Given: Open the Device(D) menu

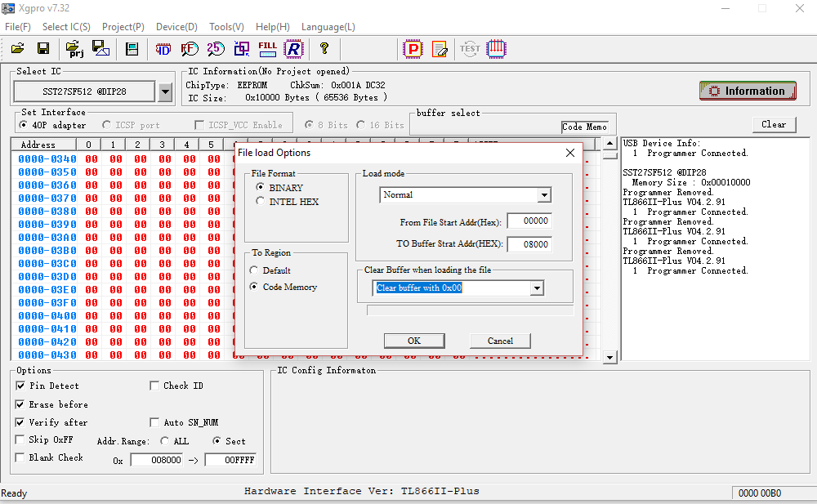Looking at the screenshot, I should 176,27.
